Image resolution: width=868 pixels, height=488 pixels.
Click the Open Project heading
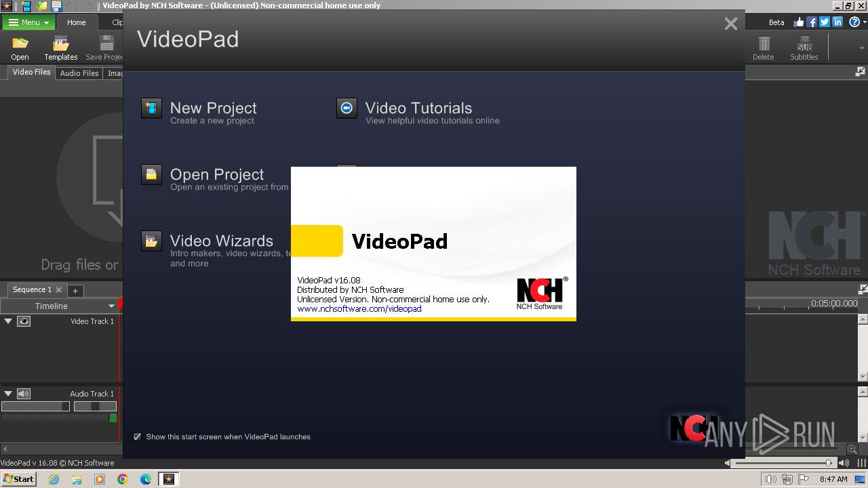tap(217, 174)
